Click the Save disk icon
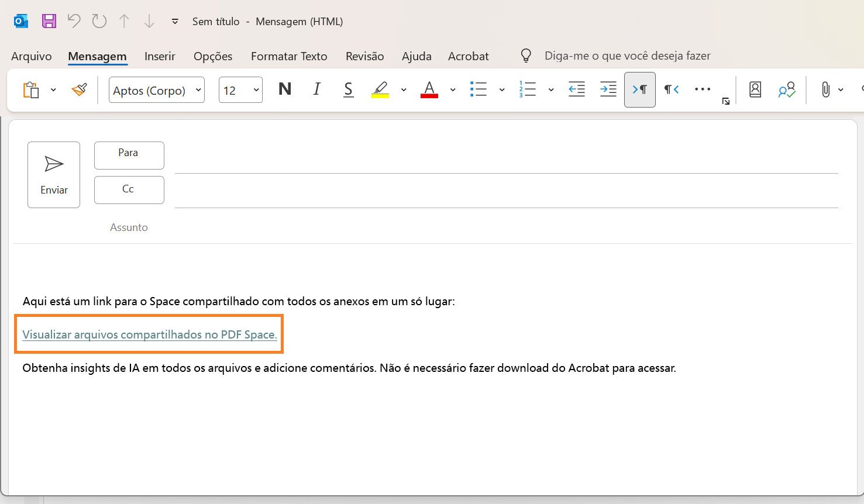Viewport: 864px width, 504px height. click(x=49, y=22)
